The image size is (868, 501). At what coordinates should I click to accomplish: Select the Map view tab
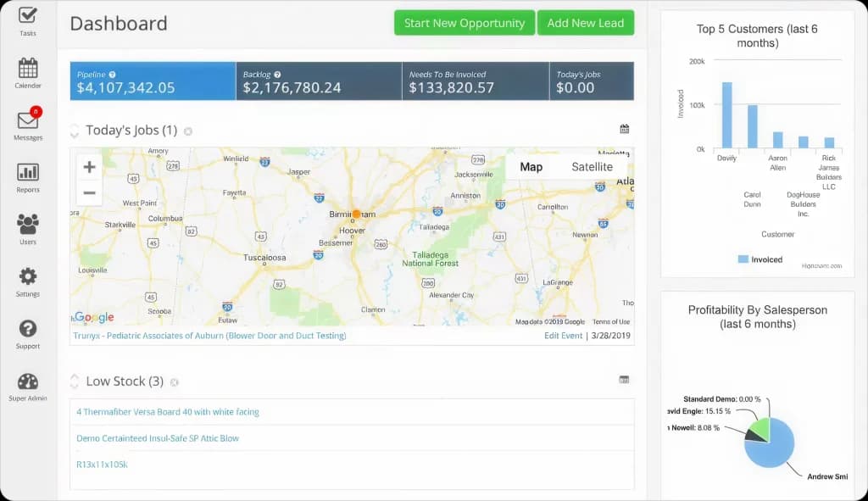tap(531, 166)
